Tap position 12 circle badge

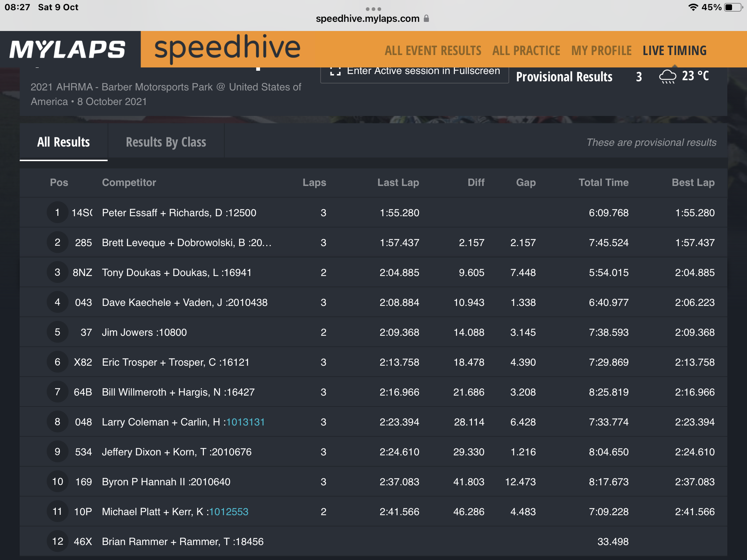tap(58, 541)
